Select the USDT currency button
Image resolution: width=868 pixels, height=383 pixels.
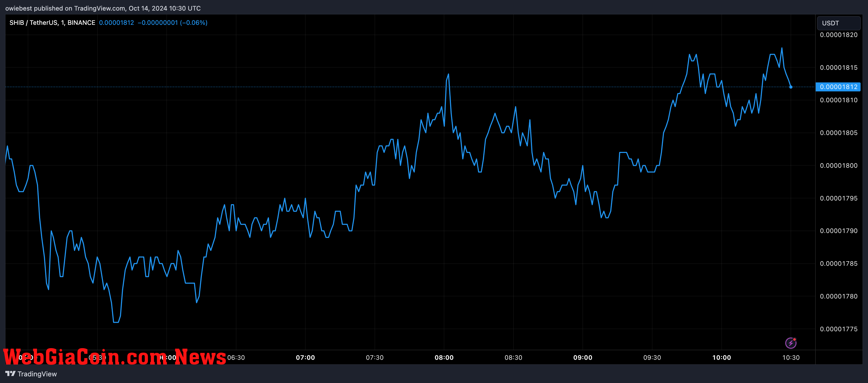point(838,23)
